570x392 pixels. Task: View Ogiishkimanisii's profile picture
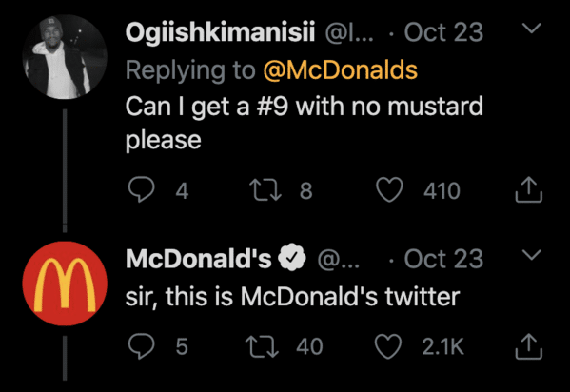point(65,57)
